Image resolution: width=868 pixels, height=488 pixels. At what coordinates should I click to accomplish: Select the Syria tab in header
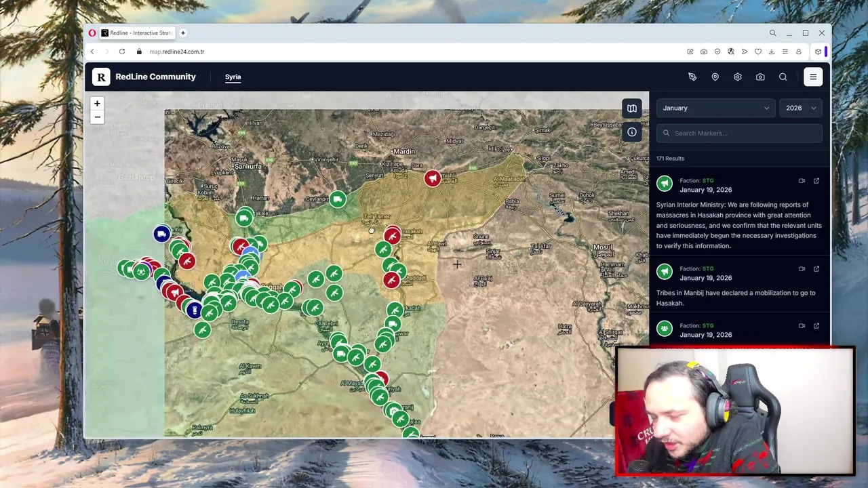233,77
